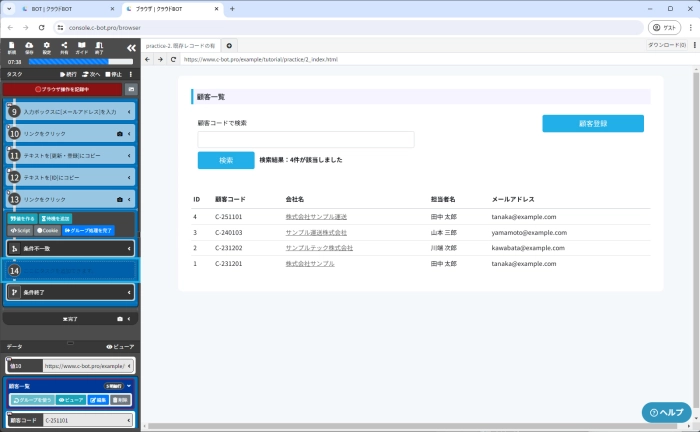The height and width of the screenshot is (432, 700).
Task: Select the practice-2 embedded browser tab
Action: (x=181, y=45)
